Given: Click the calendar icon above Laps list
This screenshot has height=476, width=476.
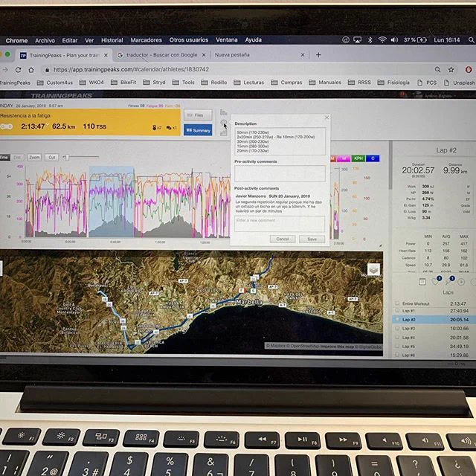Looking at the screenshot, I should tap(422, 282).
